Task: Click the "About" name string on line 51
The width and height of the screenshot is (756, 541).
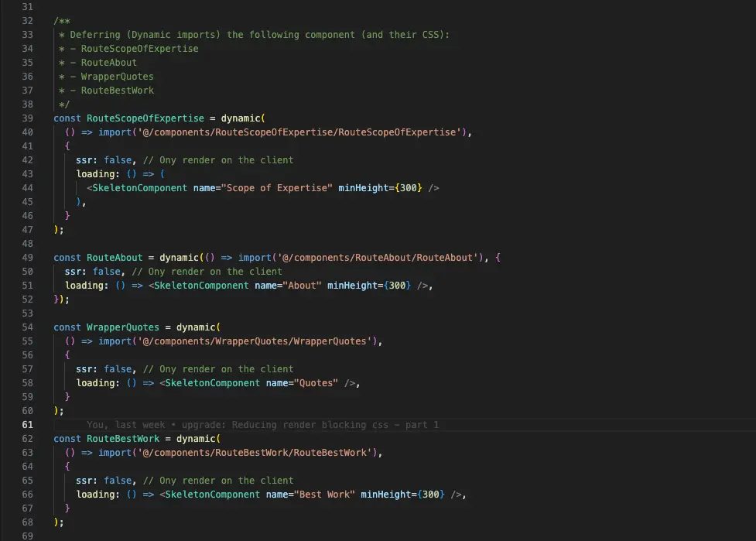Action: (302, 286)
